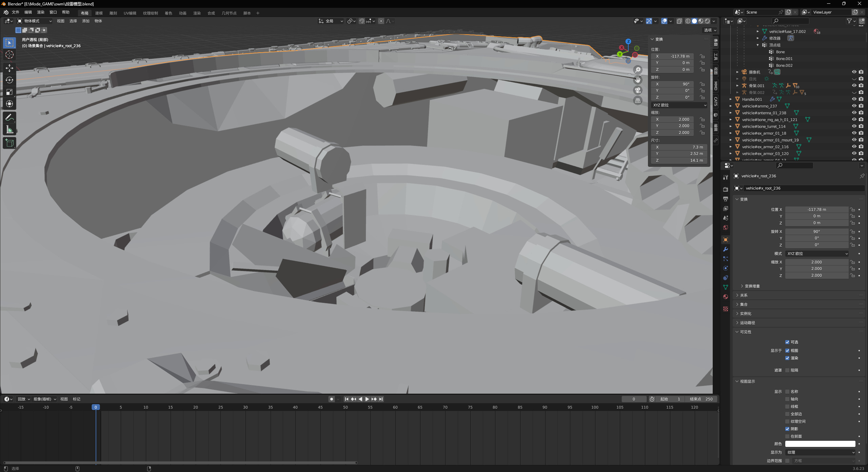The width and height of the screenshot is (868, 472).
Task: Select the Rotate tool
Action: [x=9, y=80]
